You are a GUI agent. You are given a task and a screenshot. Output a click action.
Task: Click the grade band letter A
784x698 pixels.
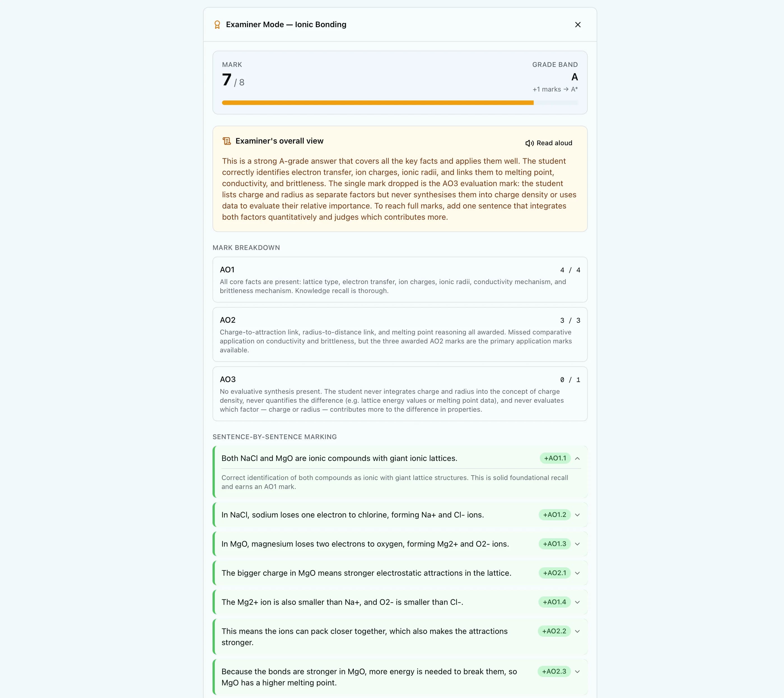[x=575, y=77]
